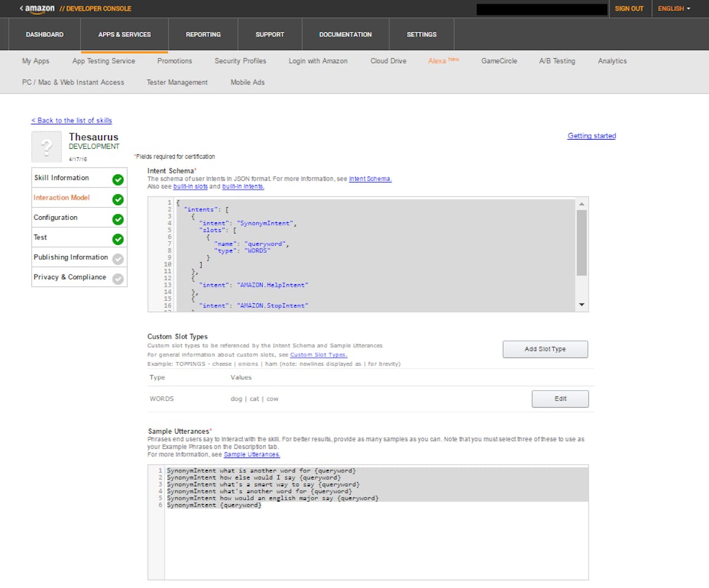Open the Analytics submenu
This screenshot has height=588, width=709.
(612, 61)
